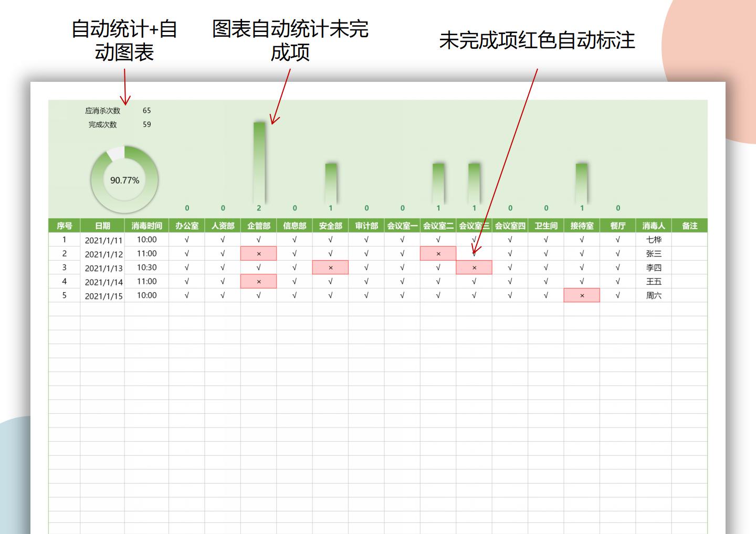Select date cell 2021/1/13
The image size is (756, 534).
pos(103,268)
